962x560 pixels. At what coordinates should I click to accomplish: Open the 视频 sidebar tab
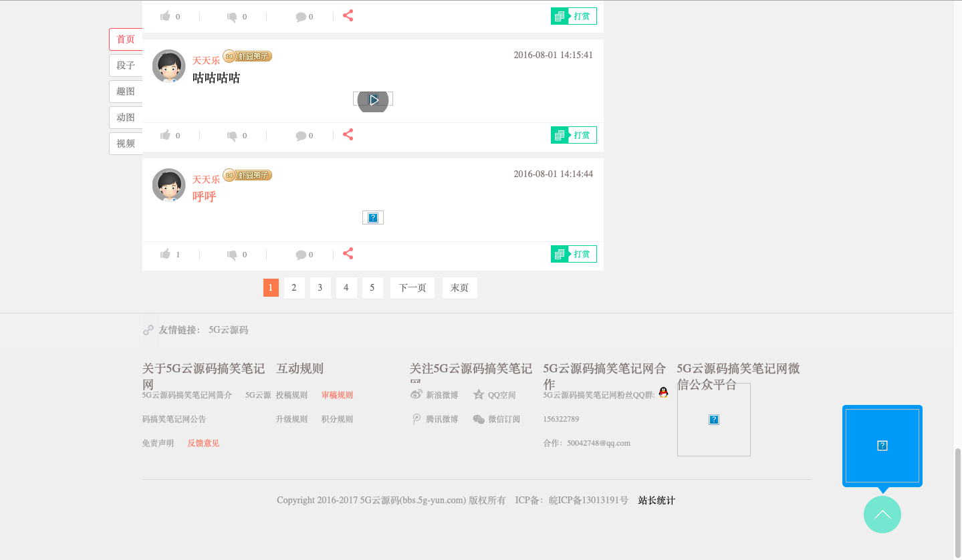point(126,144)
